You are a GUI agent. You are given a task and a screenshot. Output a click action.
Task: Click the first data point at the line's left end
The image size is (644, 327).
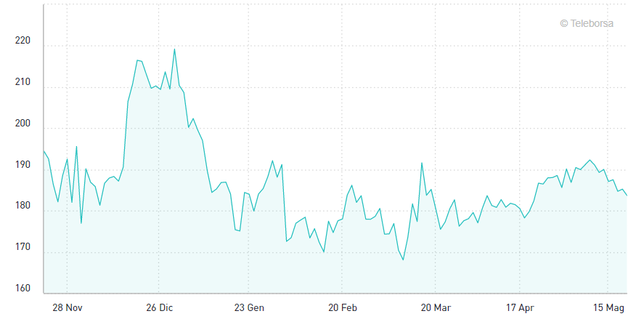point(44,151)
